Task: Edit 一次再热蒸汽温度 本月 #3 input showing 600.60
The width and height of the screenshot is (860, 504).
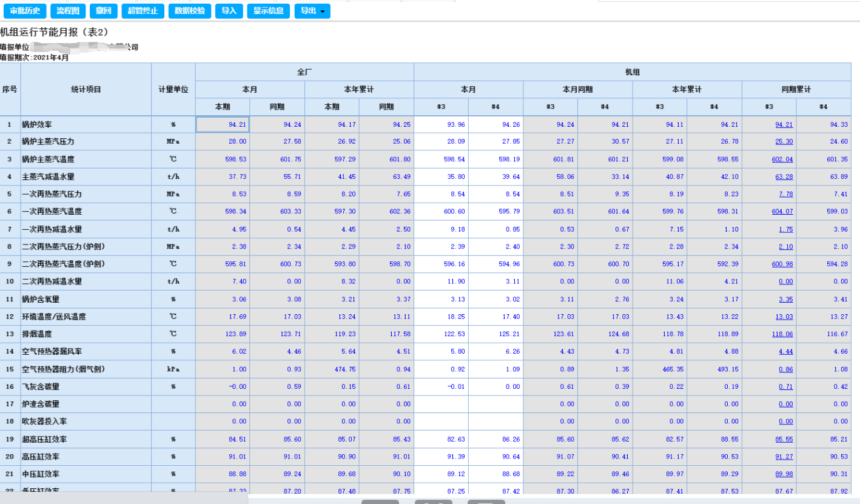Action: pos(441,212)
